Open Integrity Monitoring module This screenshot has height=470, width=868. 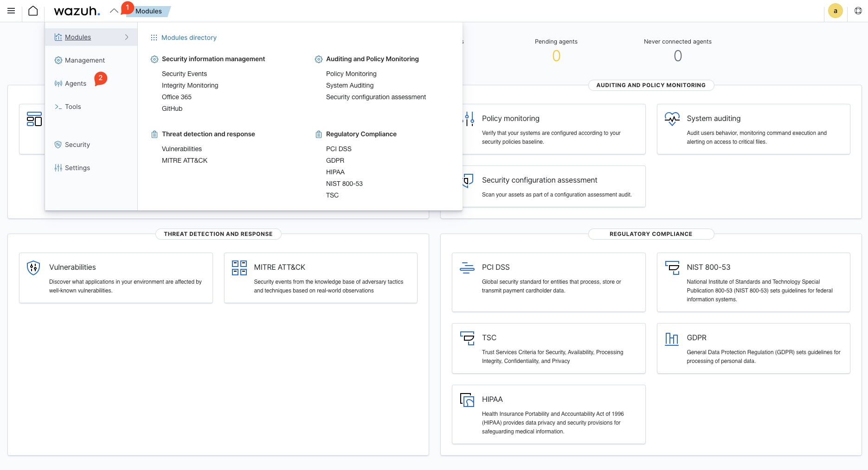tap(190, 85)
